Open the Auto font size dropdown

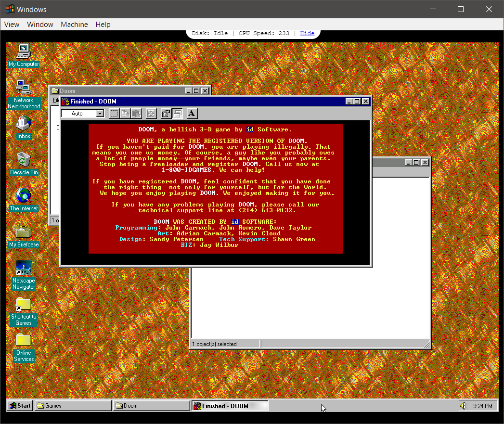(100, 114)
